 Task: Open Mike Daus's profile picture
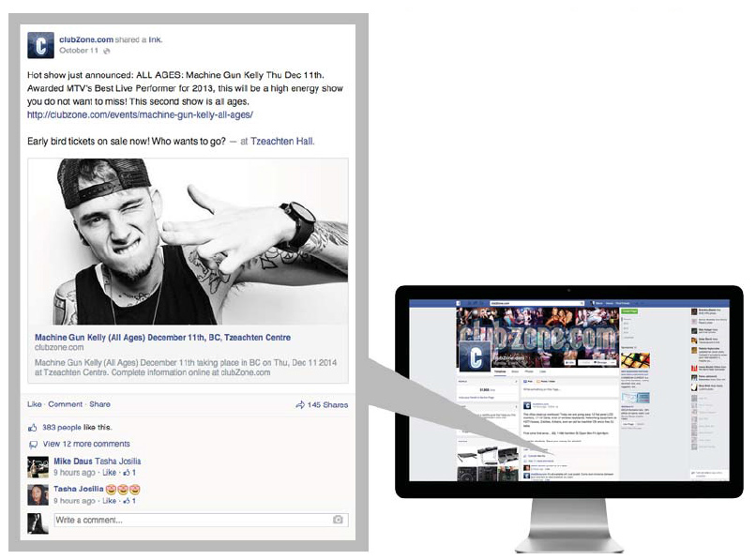[x=38, y=467]
